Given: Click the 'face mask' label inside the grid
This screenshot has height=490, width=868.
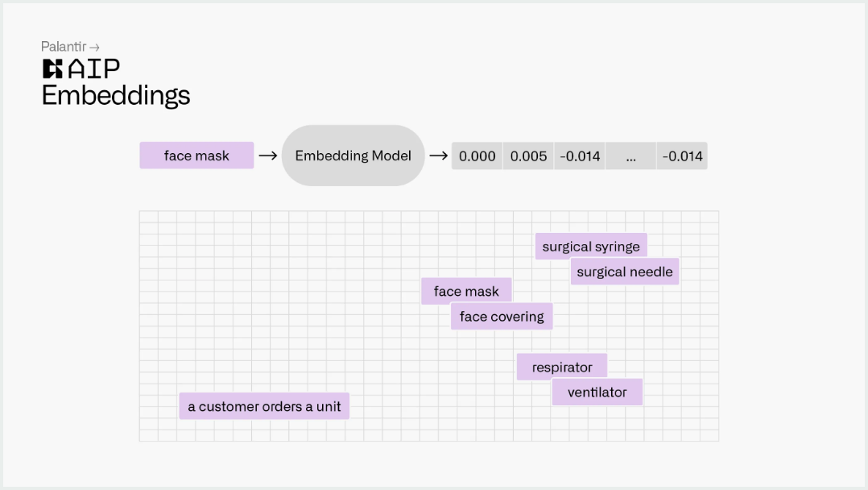Looking at the screenshot, I should tap(466, 291).
